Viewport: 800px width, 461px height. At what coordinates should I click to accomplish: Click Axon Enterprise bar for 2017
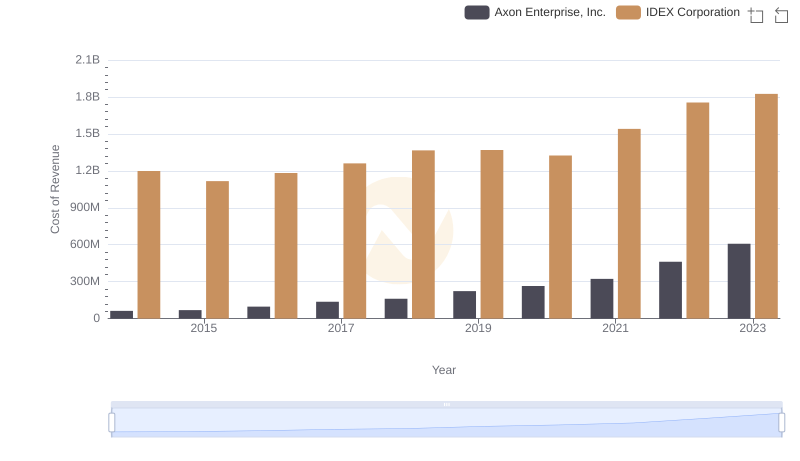pyautogui.click(x=327, y=310)
